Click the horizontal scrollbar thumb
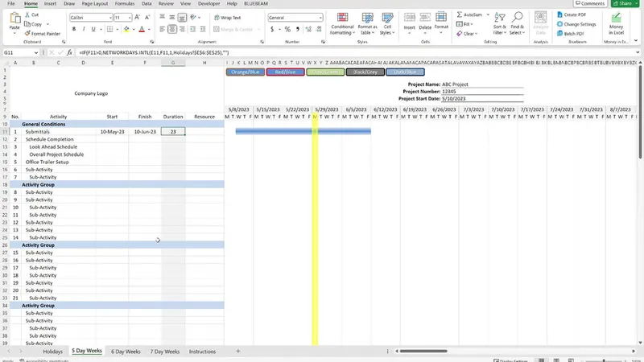Viewport: 644px width, 362px height. (x=423, y=351)
